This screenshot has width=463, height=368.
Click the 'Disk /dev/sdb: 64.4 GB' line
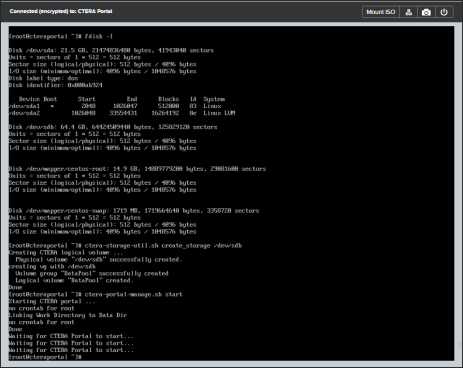click(113, 127)
